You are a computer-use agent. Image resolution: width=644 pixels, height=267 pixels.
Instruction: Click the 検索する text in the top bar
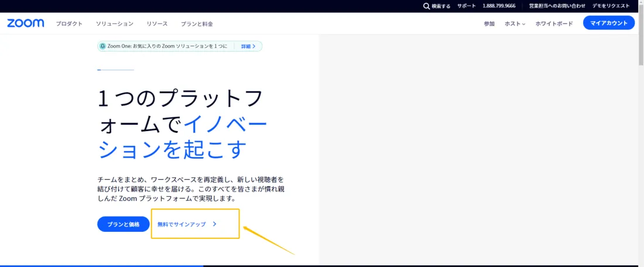tap(441, 6)
